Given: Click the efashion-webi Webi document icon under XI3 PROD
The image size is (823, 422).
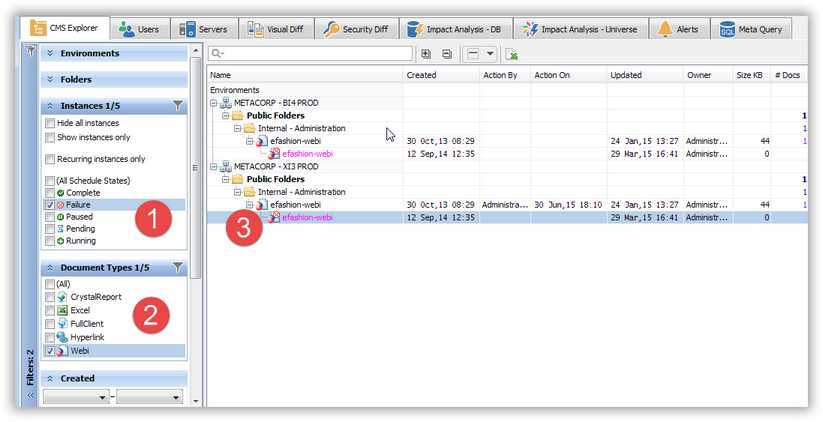Looking at the screenshot, I should (262, 205).
